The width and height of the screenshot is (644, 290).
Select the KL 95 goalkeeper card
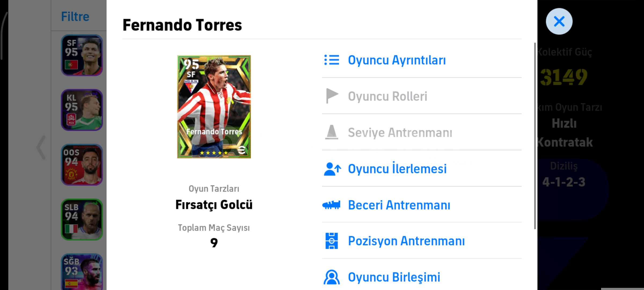[x=82, y=110]
